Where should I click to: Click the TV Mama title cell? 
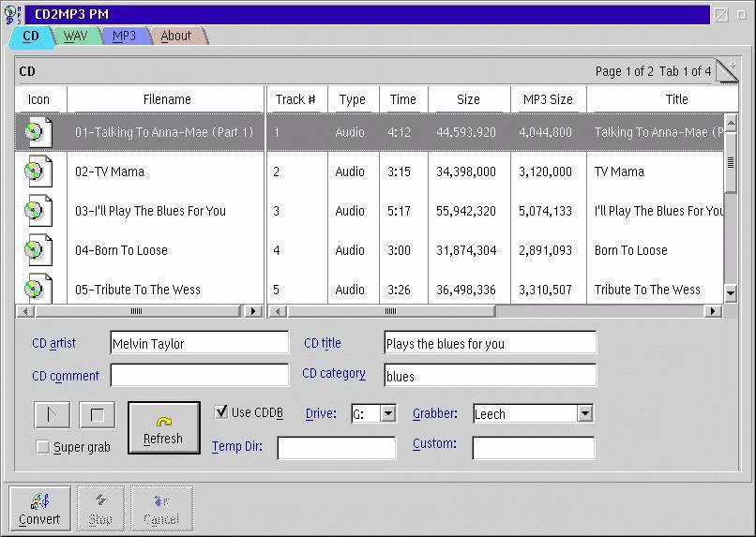619,172
